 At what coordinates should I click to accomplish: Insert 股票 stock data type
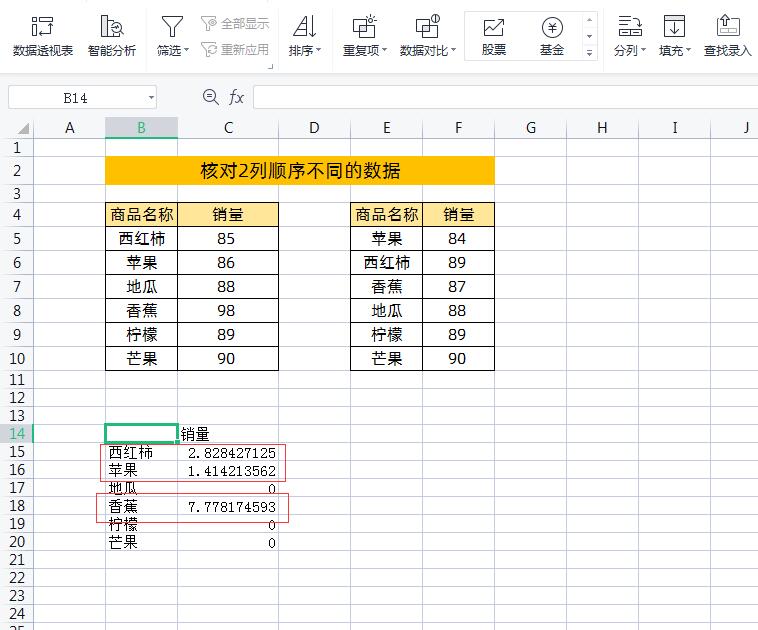pos(494,36)
